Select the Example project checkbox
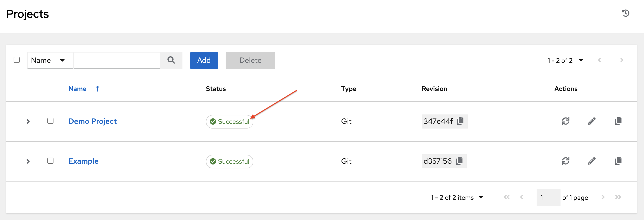The width and height of the screenshot is (644, 220). point(50,161)
